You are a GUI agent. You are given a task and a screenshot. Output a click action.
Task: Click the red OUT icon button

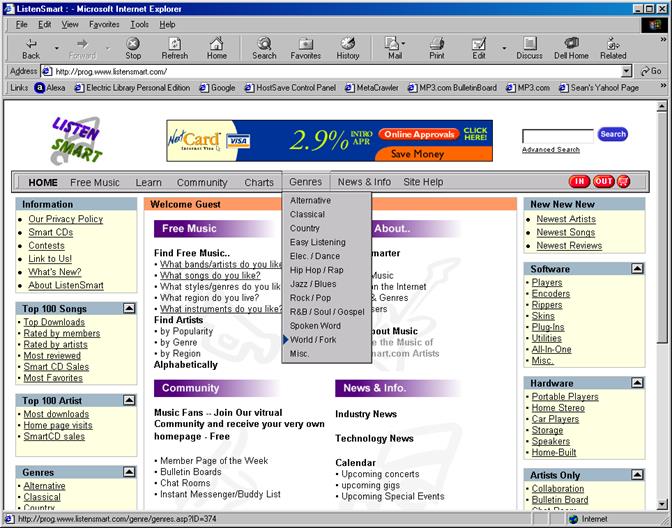pyautogui.click(x=603, y=182)
